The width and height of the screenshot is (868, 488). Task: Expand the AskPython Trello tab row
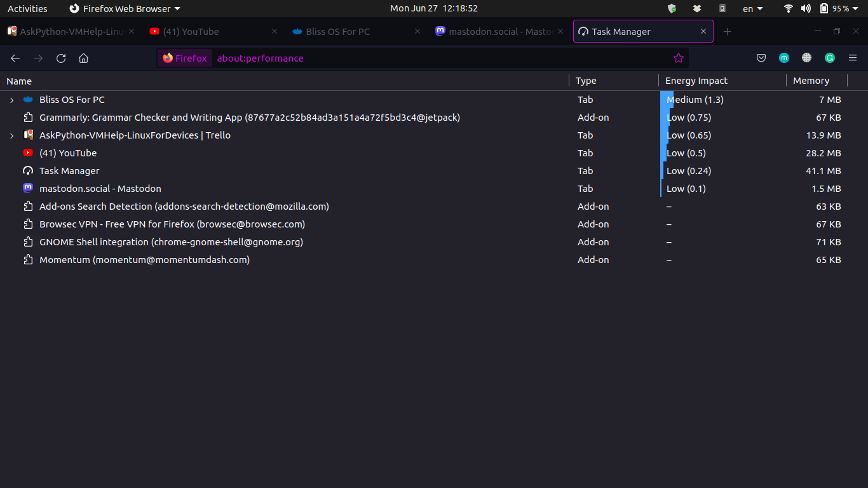click(x=11, y=136)
